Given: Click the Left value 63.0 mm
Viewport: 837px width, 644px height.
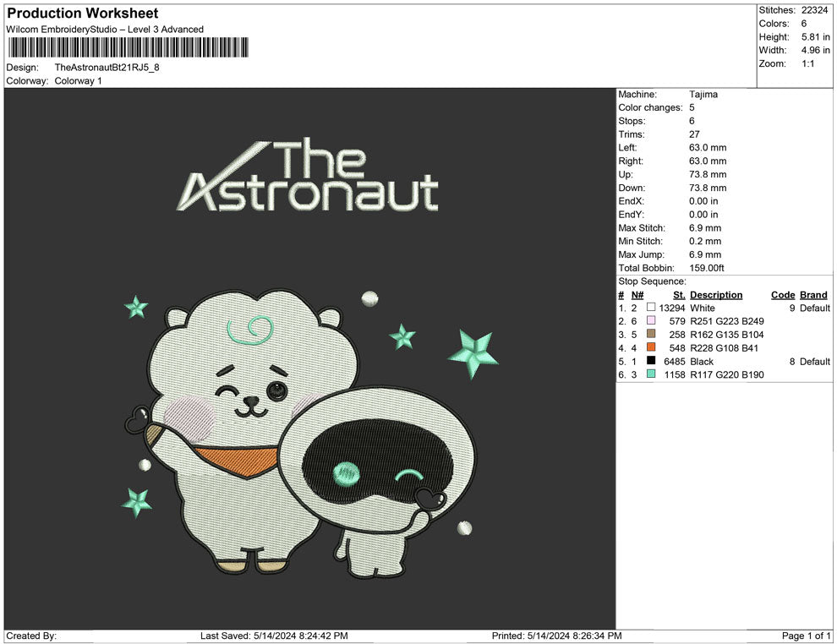Looking at the screenshot, I should point(708,148).
